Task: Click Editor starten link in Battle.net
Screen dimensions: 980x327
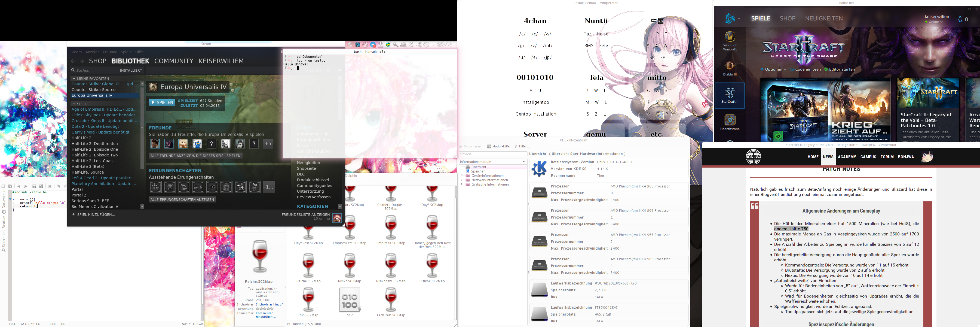Action: (839, 69)
